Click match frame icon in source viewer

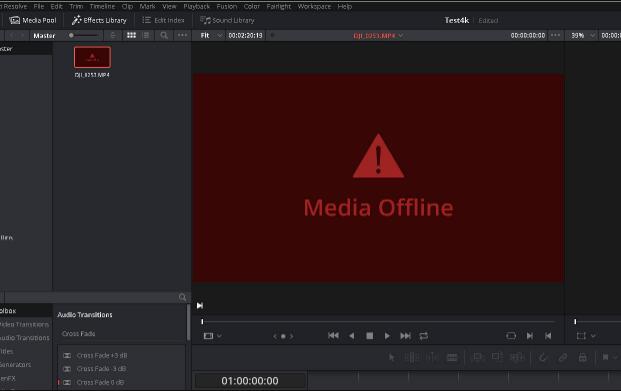click(511, 336)
